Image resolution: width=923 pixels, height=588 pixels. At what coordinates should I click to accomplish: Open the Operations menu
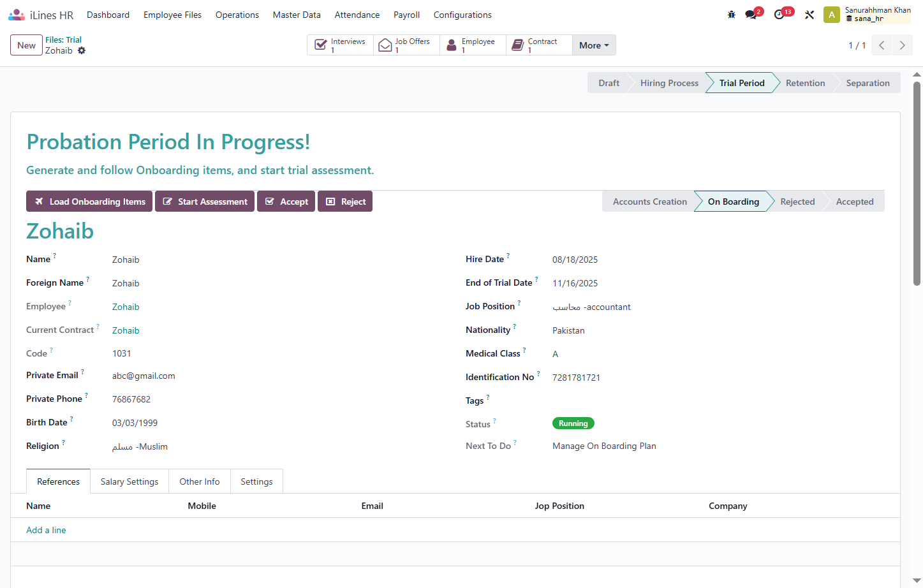[x=237, y=15]
